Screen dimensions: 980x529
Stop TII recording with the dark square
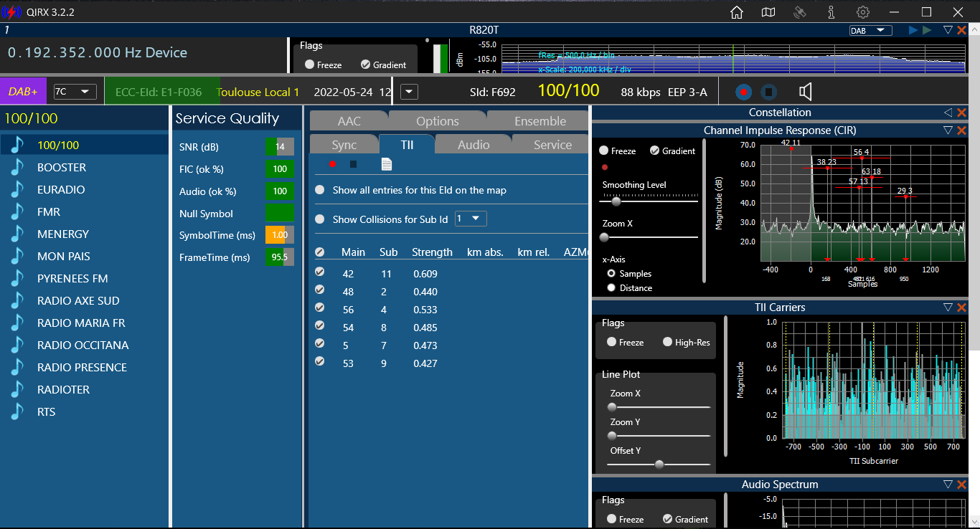[x=353, y=164]
